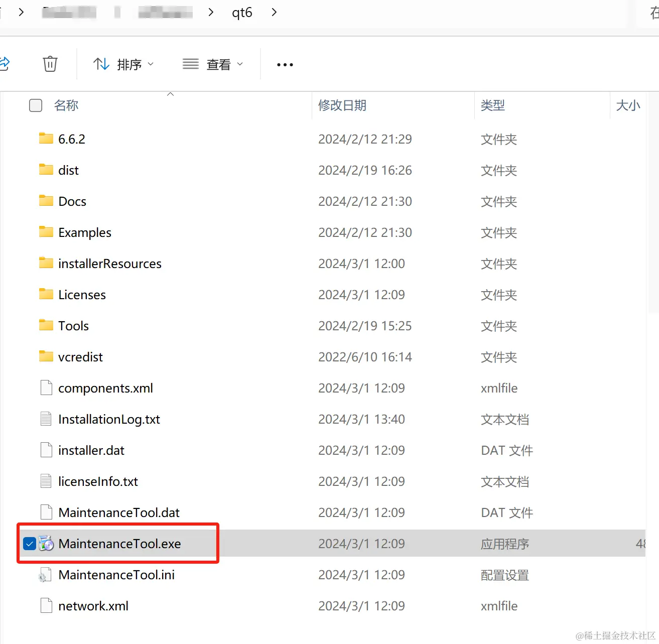Viewport: 659px width, 644px height.
Task: Sort by the 修改日期 column header
Action: pyautogui.click(x=342, y=105)
